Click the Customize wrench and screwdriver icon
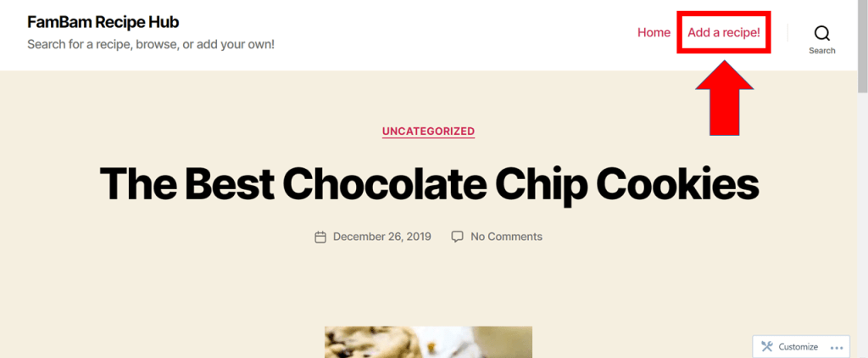Viewport: 868px width, 358px height. coord(767,346)
